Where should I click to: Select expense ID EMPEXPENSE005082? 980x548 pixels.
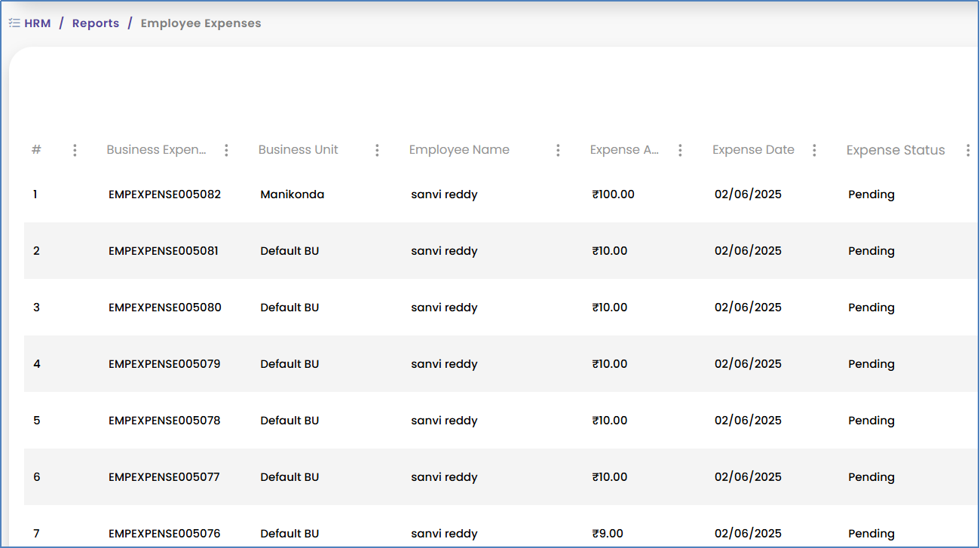(165, 194)
